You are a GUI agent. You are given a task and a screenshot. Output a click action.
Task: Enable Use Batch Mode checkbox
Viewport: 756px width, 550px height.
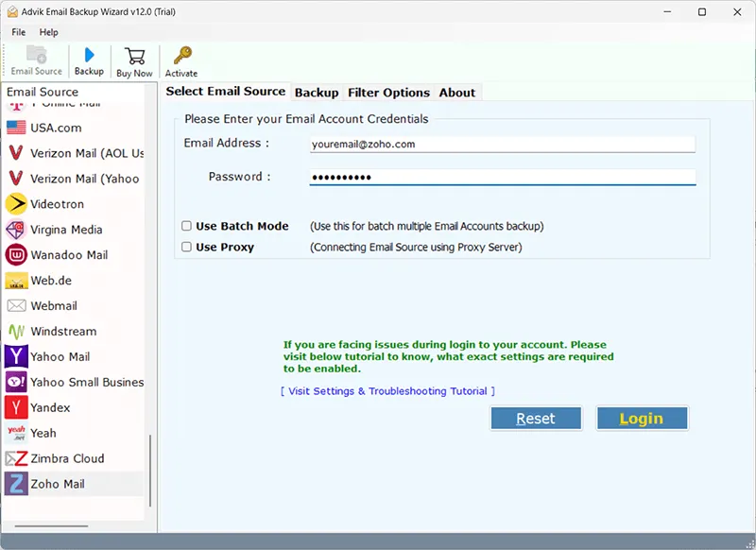186,226
